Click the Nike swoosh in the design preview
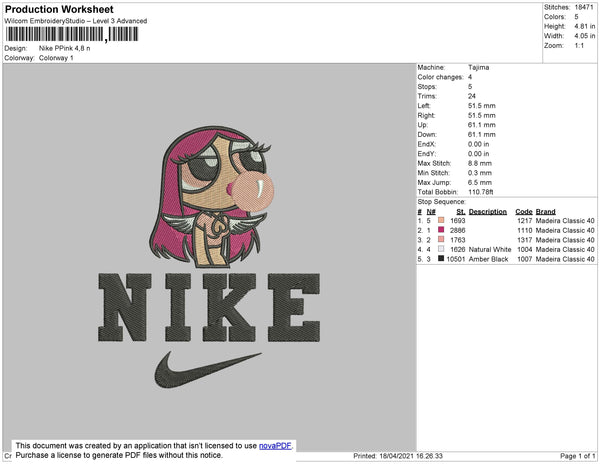 pyautogui.click(x=208, y=370)
